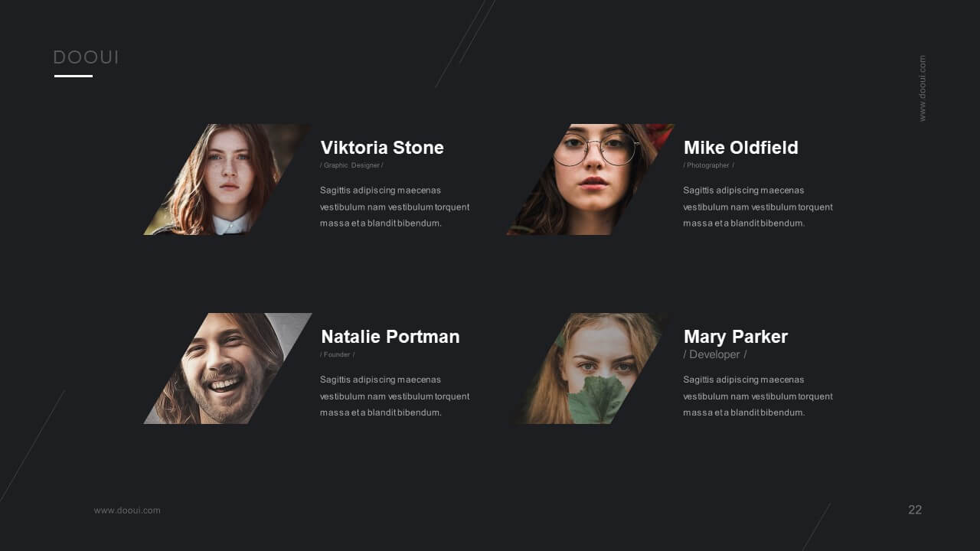Select the Developer subtitle label
The width and height of the screenshot is (980, 551).
[714, 354]
